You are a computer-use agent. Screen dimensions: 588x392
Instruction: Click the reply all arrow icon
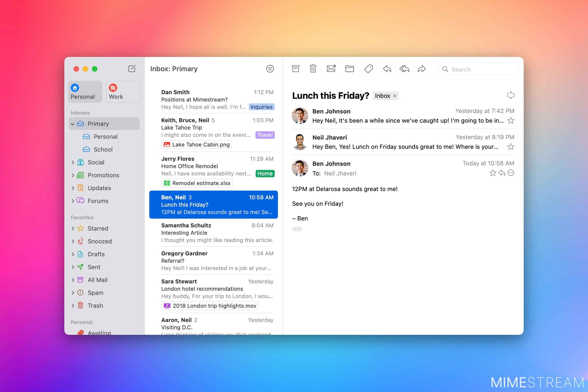click(x=404, y=68)
